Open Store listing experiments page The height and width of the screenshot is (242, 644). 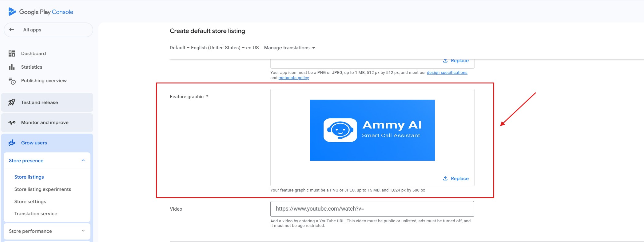tap(42, 189)
